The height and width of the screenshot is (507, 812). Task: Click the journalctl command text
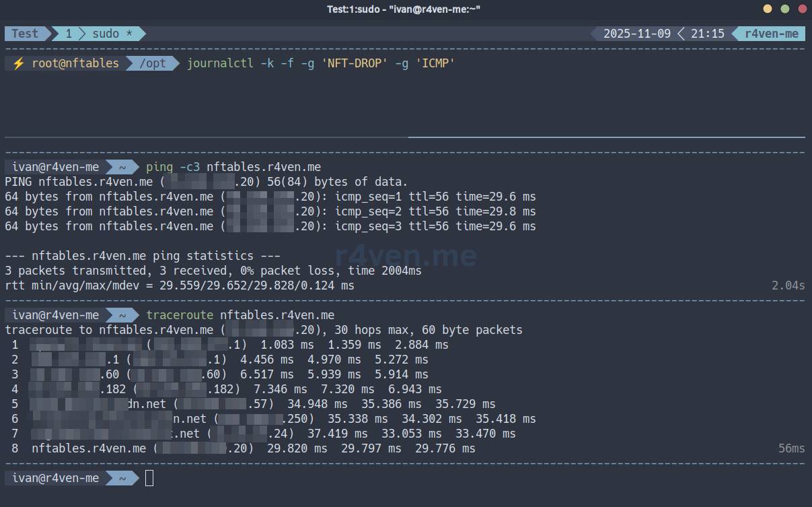(220, 63)
